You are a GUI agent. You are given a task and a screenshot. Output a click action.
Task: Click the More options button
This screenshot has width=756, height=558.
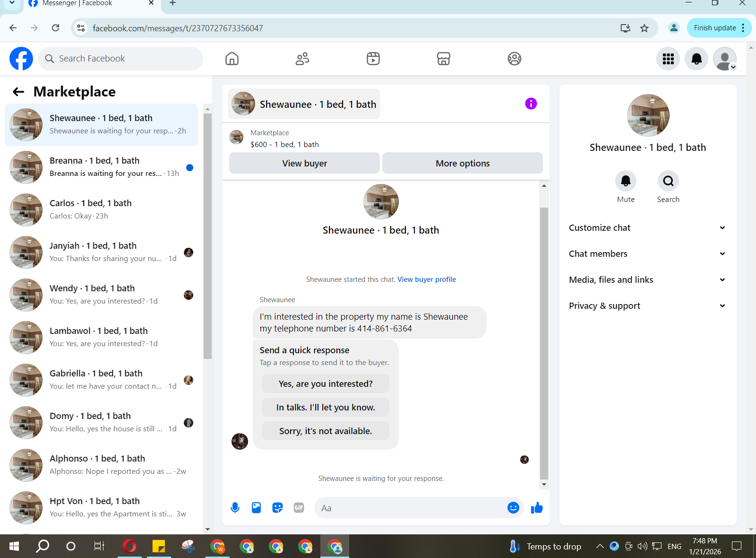pyautogui.click(x=463, y=163)
